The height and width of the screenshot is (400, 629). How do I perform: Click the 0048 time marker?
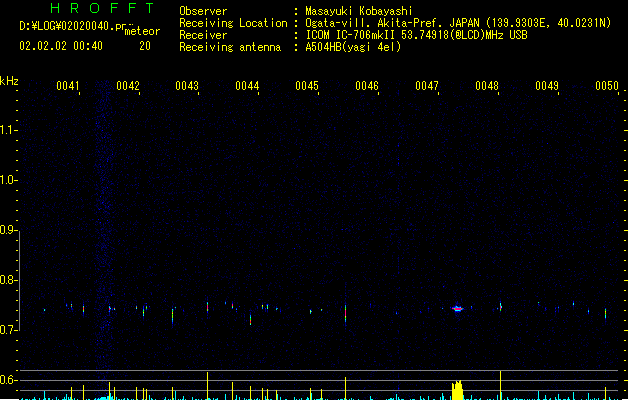pyautogui.click(x=487, y=86)
